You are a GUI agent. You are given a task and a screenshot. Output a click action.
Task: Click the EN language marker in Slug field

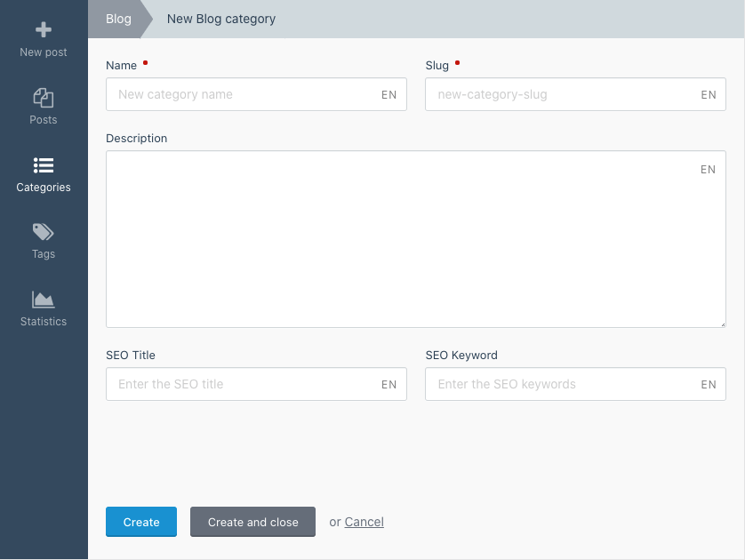click(709, 94)
